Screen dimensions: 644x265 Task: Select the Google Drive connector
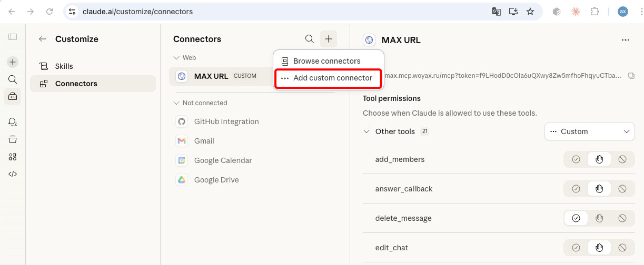pyautogui.click(x=216, y=180)
